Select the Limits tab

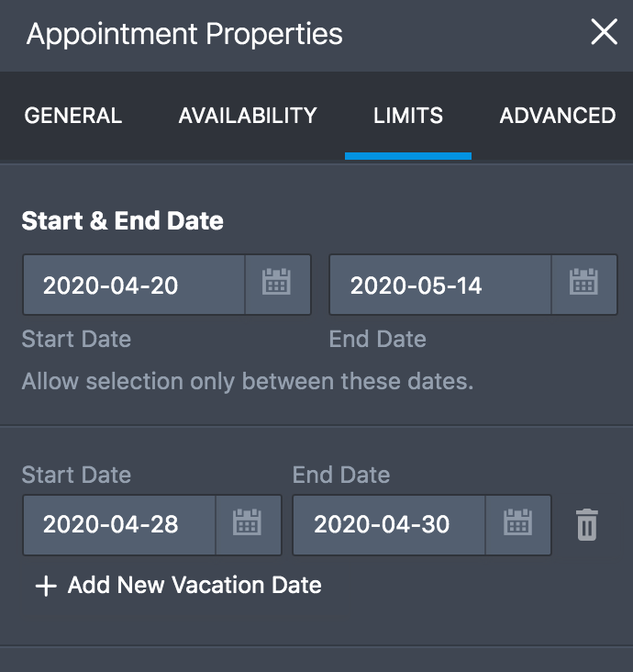point(408,116)
